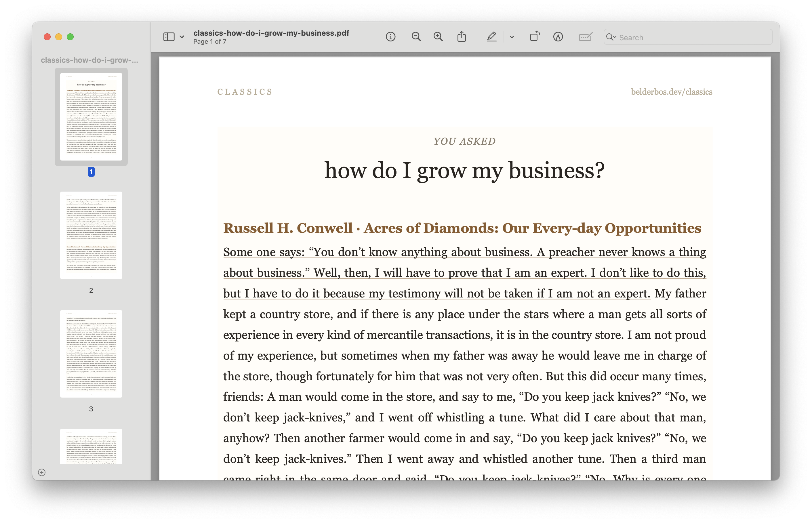Select page 2 thumbnail in sidebar
Viewport: 812px width, 523px height.
(x=91, y=235)
